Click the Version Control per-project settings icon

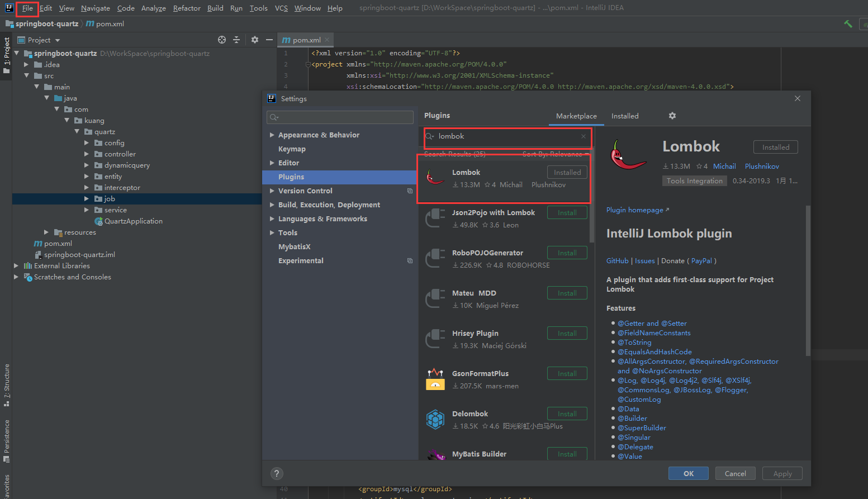click(410, 191)
